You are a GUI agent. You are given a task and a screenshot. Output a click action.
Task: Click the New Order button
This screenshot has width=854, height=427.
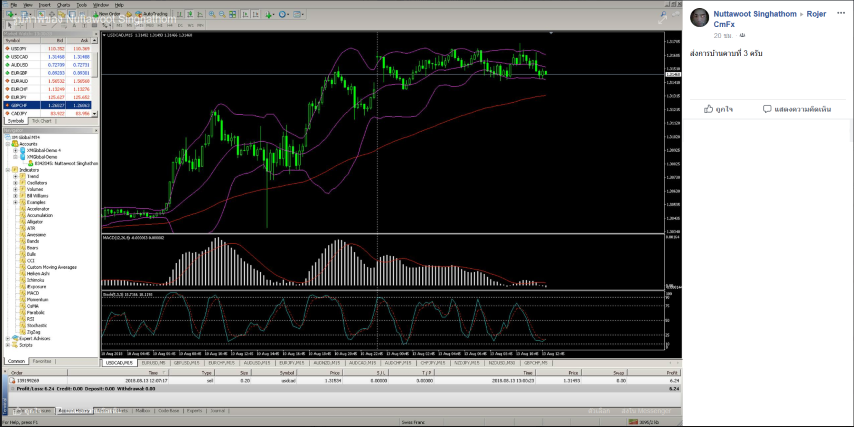(x=108, y=14)
